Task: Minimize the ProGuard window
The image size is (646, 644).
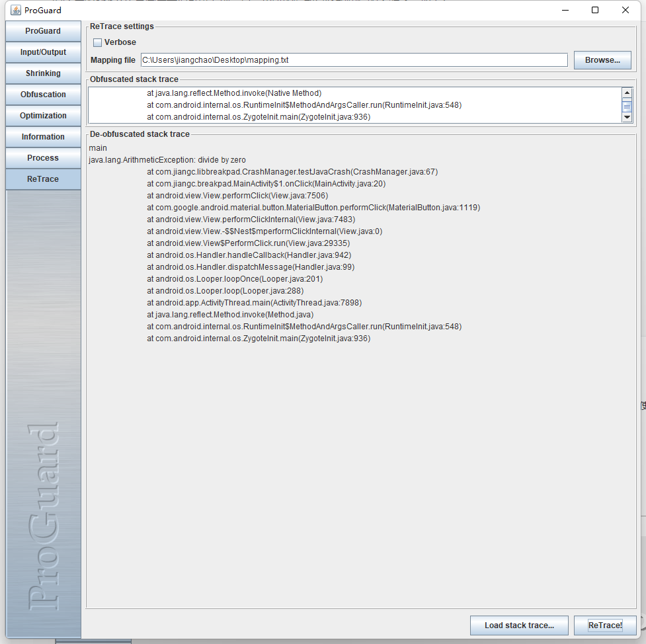Action: [565, 10]
